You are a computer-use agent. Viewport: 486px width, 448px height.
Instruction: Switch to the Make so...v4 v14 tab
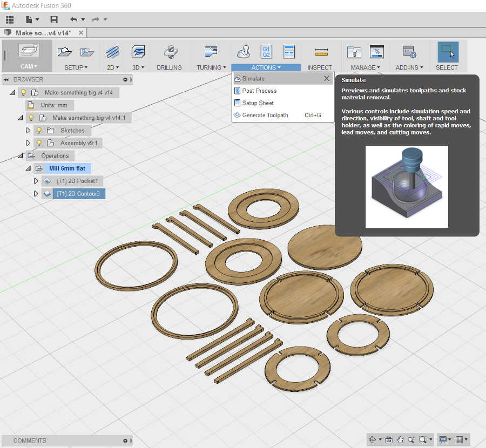tap(43, 33)
